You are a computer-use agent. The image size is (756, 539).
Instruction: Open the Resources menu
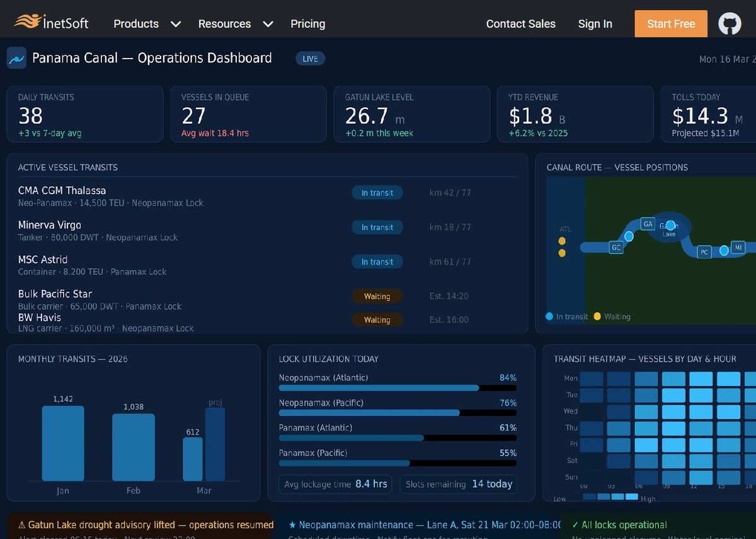224,24
